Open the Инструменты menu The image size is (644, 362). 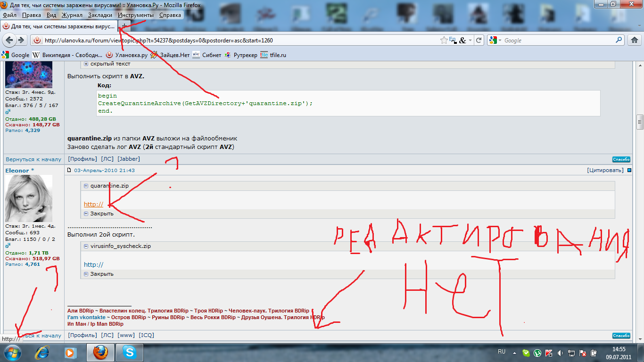(x=135, y=15)
